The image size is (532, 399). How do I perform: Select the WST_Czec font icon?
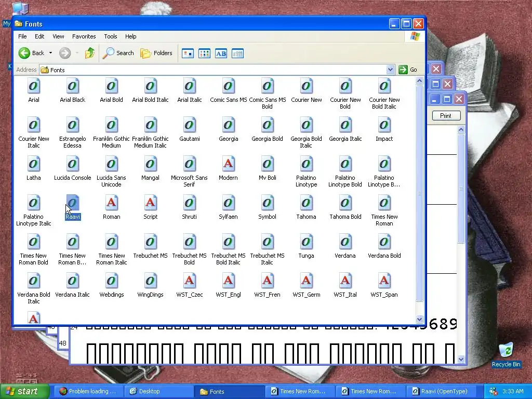click(x=189, y=281)
